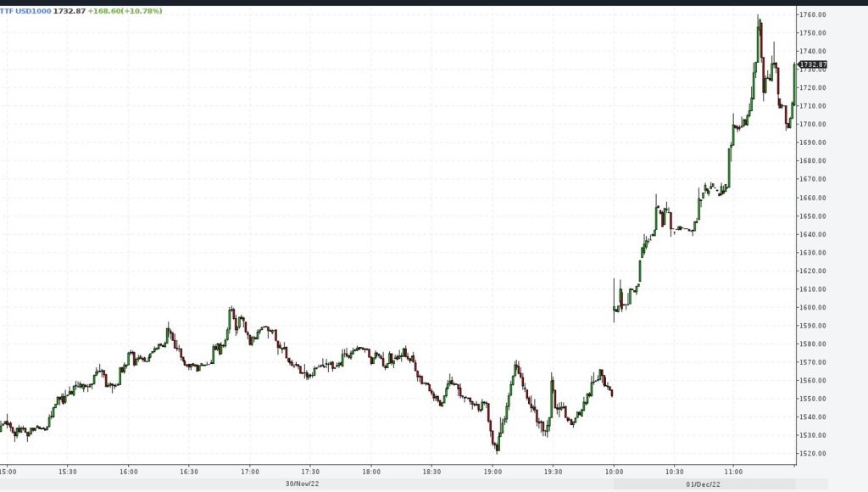Select the 30/Nov/22 date band label
This screenshot has width=868, height=492.
pyautogui.click(x=303, y=484)
